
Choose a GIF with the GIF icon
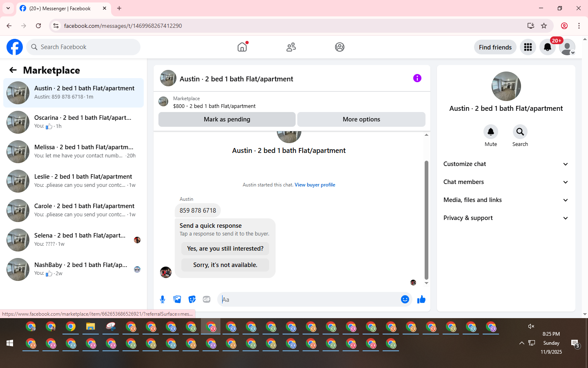point(207,299)
